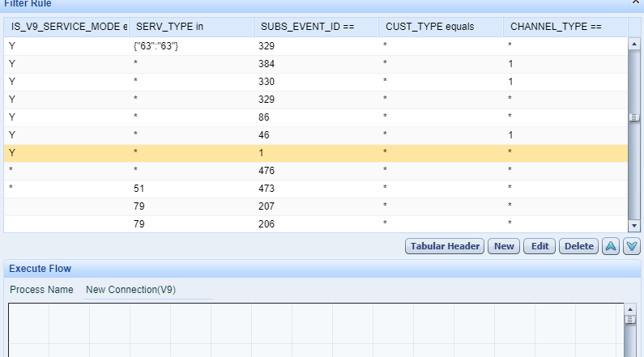Select the row with event ID 476
The image size is (644, 357).
click(316, 171)
